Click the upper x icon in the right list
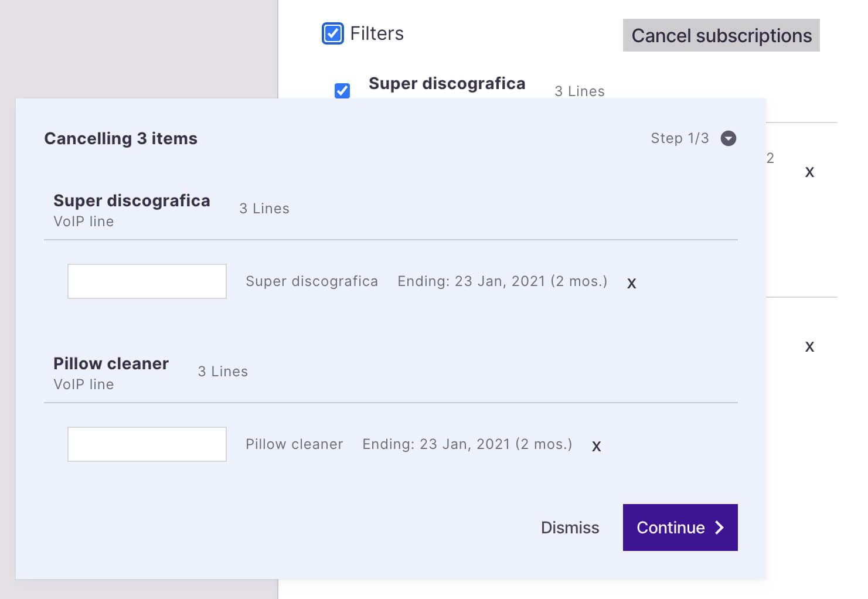Image resolution: width=868 pixels, height=599 pixels. point(809,172)
